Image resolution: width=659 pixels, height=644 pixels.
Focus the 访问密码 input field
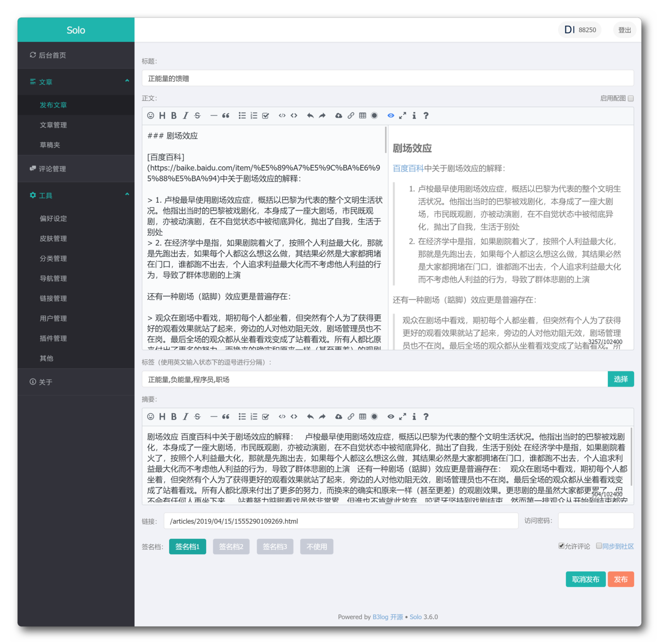click(596, 521)
